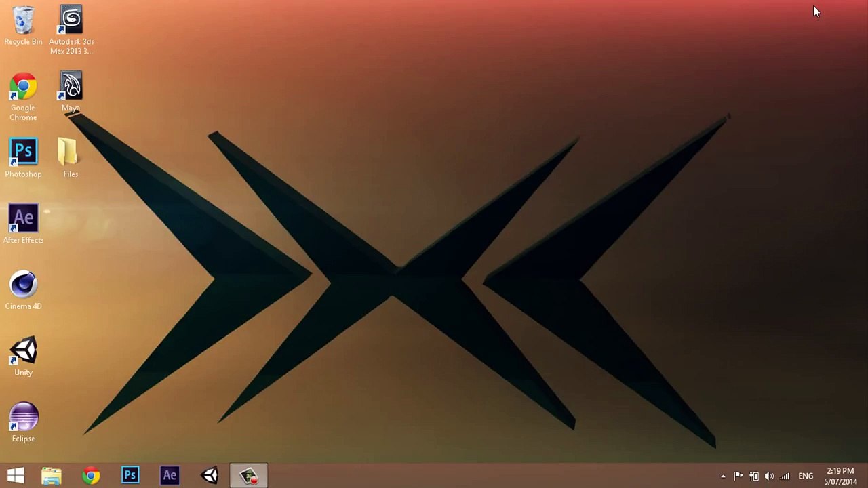Open the Windows Start button

(x=16, y=476)
